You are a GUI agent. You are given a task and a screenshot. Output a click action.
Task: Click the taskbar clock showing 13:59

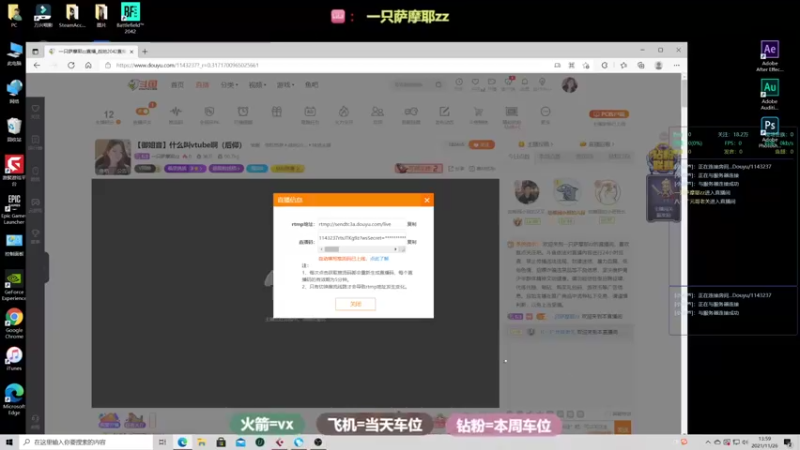click(764, 442)
